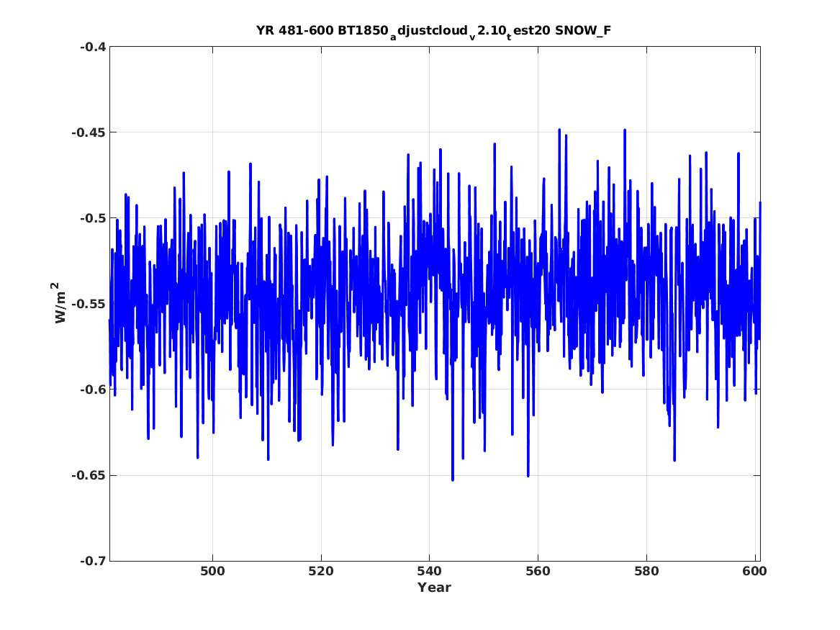Click the x-axis tick label 600
The height and width of the screenshot is (630, 840).
point(755,571)
